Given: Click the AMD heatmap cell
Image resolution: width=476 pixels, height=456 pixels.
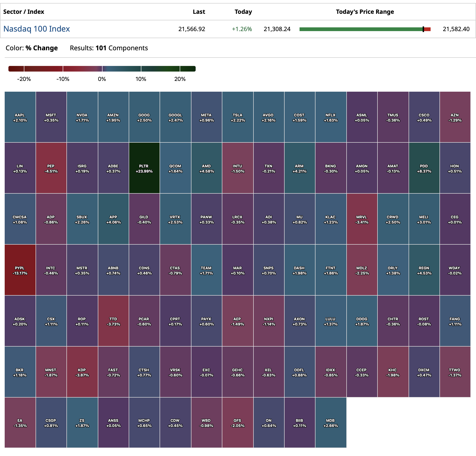Looking at the screenshot, I should click(206, 168).
